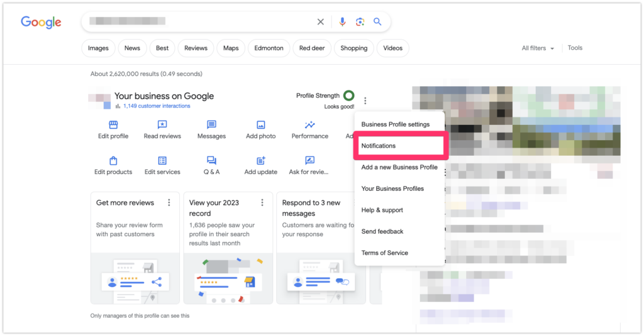The height and width of the screenshot is (336, 644).
Task: Choose Business Profile settings menu item
Action: (399, 124)
